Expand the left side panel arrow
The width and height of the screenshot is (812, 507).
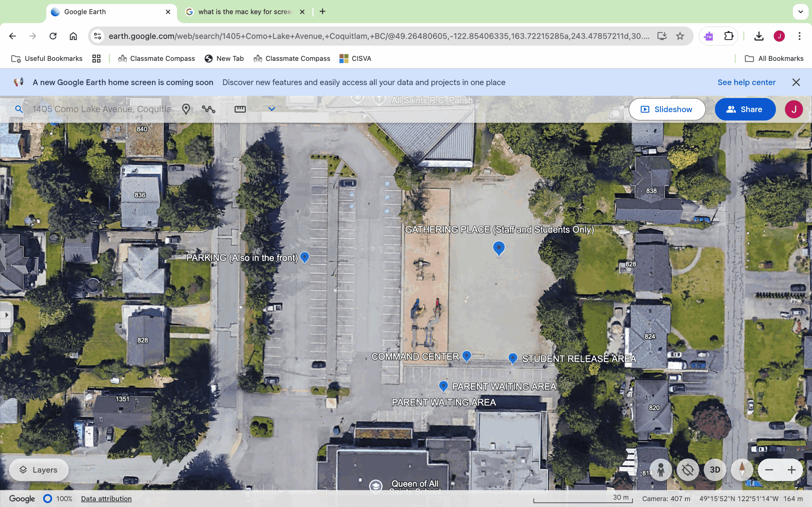point(6,315)
